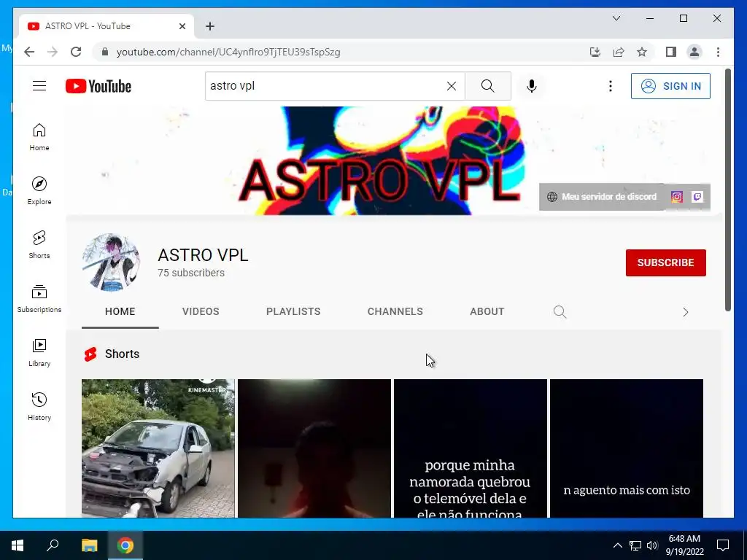Open Windows taskbar search
747x560 pixels.
coord(53,545)
